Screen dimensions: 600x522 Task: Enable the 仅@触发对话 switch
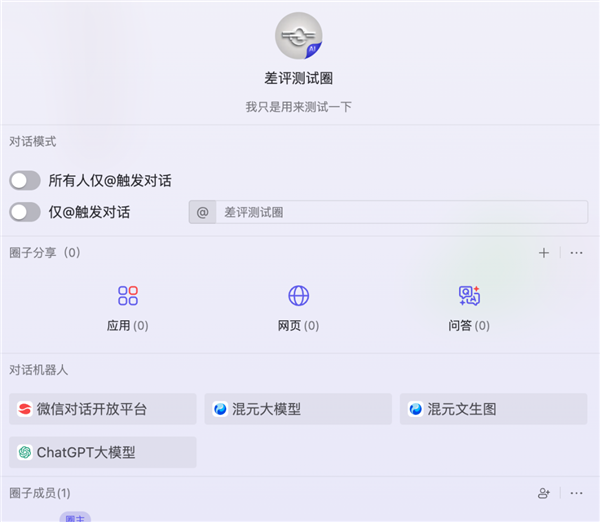click(x=25, y=212)
